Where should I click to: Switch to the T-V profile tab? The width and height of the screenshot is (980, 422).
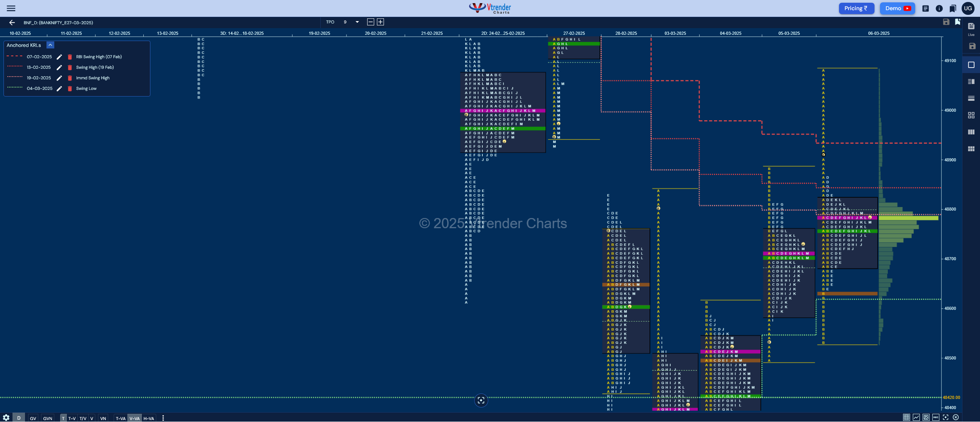coord(72,418)
